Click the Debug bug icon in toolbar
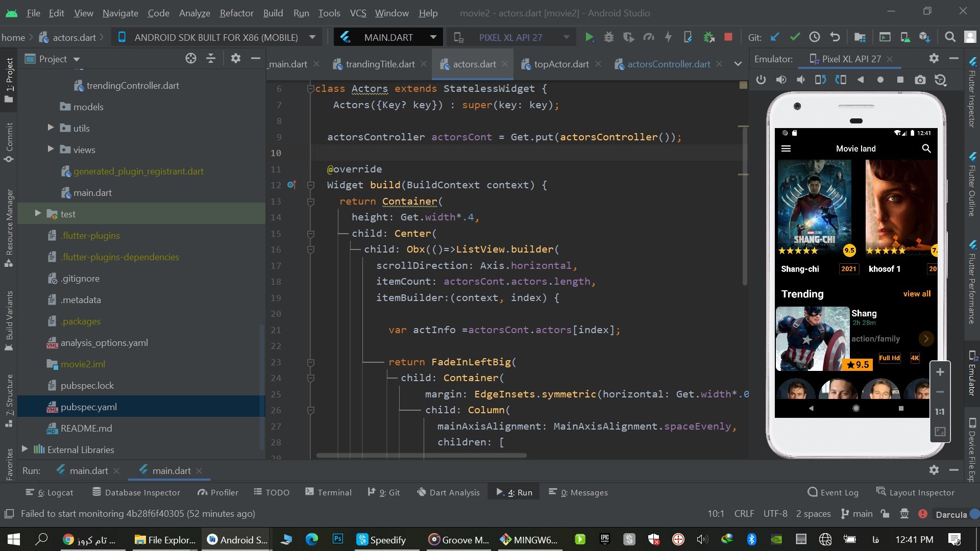980x551 pixels. point(608,37)
